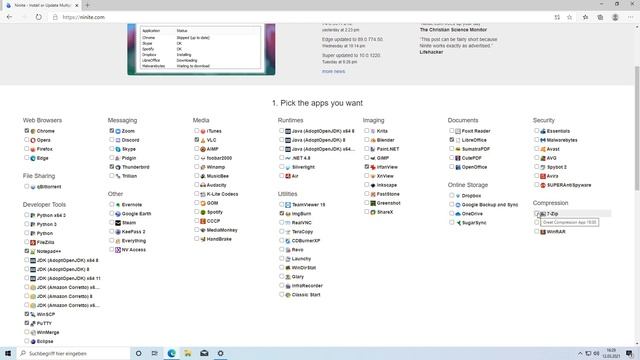Screen dimensions: 640x360
Task: Check the Audacity checkbox
Action: 196,185
